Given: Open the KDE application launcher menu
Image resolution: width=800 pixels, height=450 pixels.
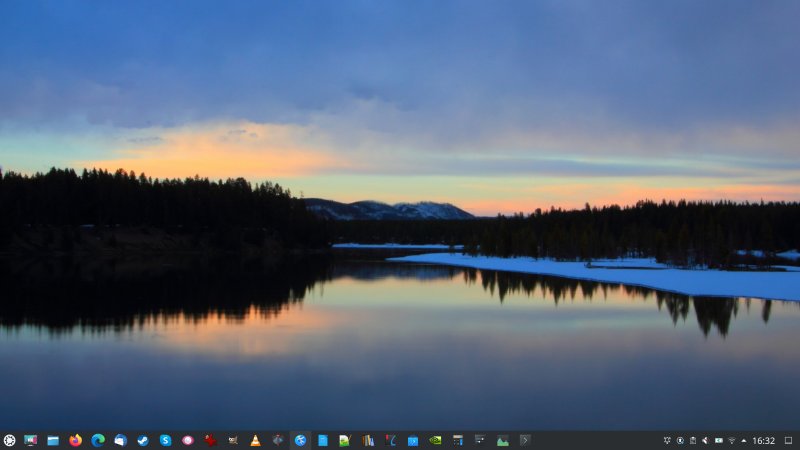Looking at the screenshot, I should pos(9,440).
